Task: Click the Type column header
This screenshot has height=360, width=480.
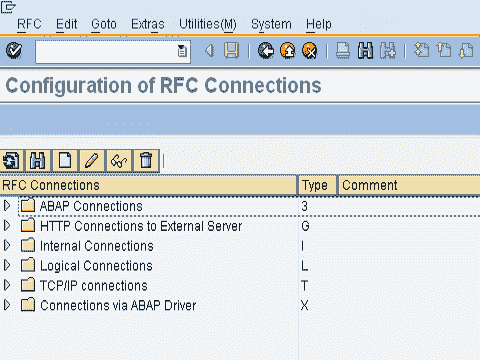Action: [x=317, y=185]
